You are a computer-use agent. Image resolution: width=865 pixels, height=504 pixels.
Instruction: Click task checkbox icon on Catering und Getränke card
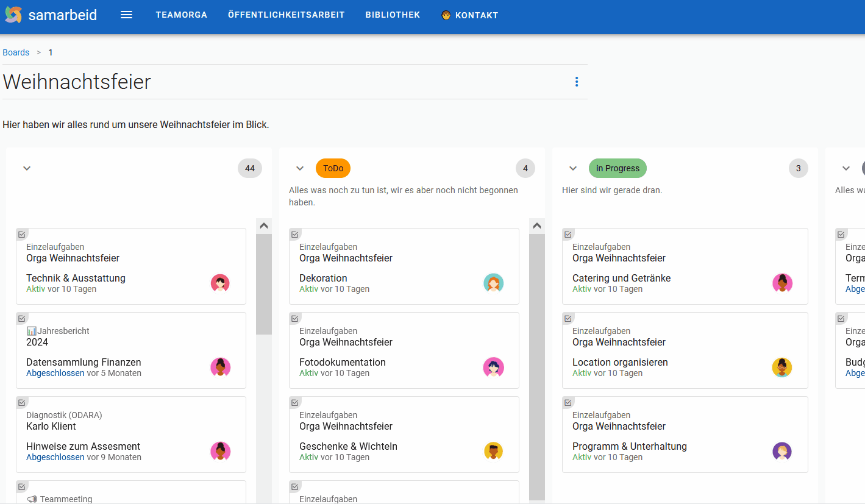click(x=568, y=234)
